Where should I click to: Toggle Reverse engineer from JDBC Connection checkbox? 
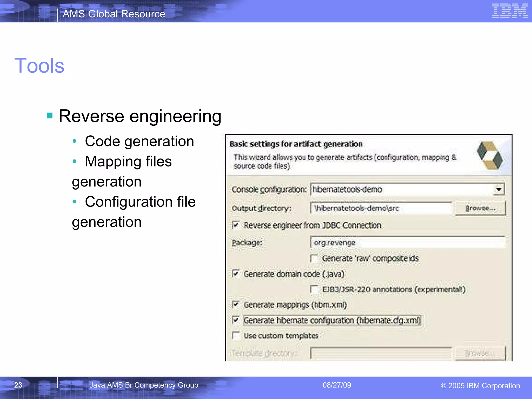pos(236,225)
